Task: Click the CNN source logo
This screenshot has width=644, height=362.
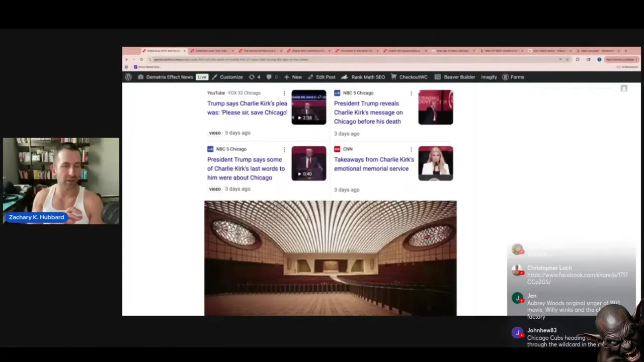Action: point(337,149)
